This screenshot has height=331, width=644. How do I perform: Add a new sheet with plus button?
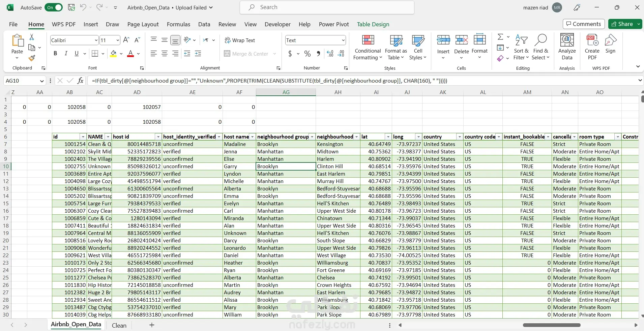click(x=152, y=325)
